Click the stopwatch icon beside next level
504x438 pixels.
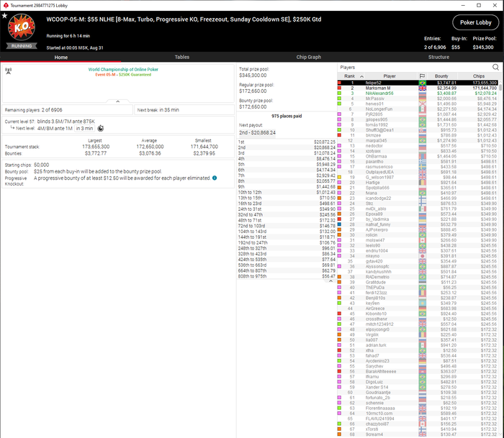pos(101,129)
